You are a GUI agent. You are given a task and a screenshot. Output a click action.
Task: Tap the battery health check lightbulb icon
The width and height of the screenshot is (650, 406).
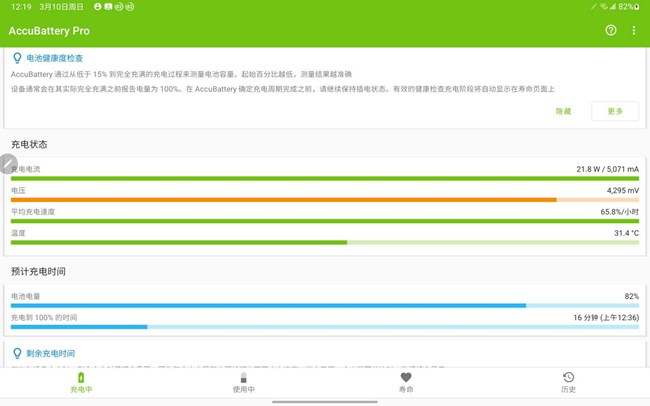[17, 58]
